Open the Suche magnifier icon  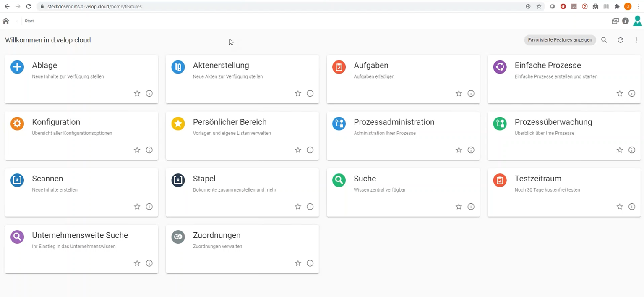(339, 180)
